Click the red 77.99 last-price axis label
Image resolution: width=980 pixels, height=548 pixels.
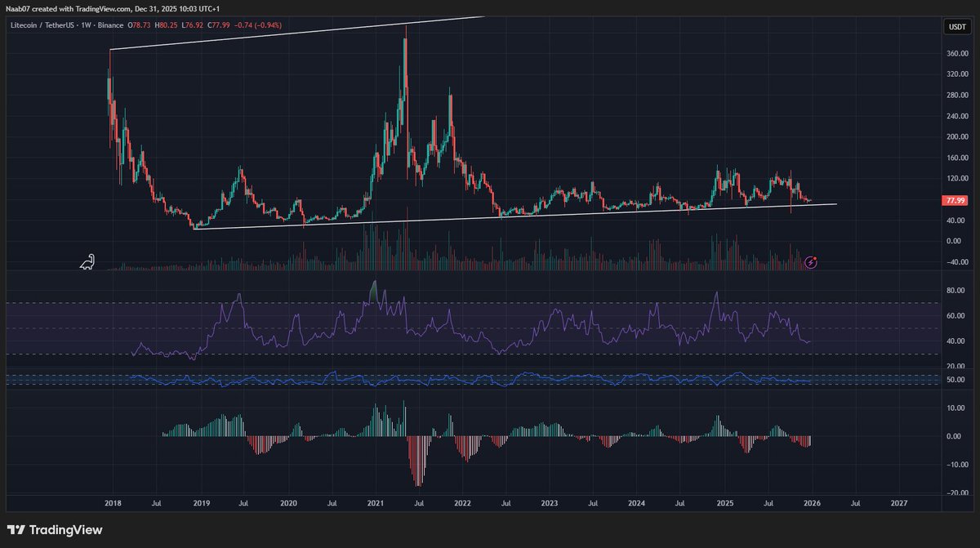955,200
